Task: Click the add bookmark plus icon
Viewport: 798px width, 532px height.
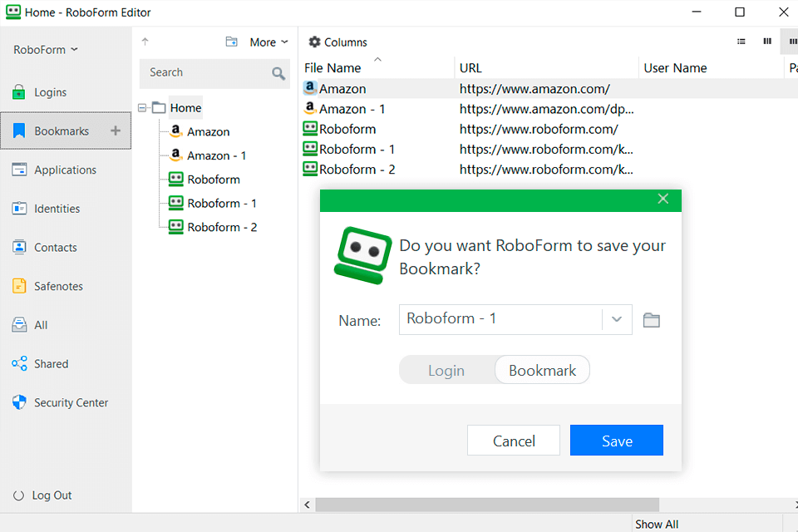Action: tap(116, 131)
